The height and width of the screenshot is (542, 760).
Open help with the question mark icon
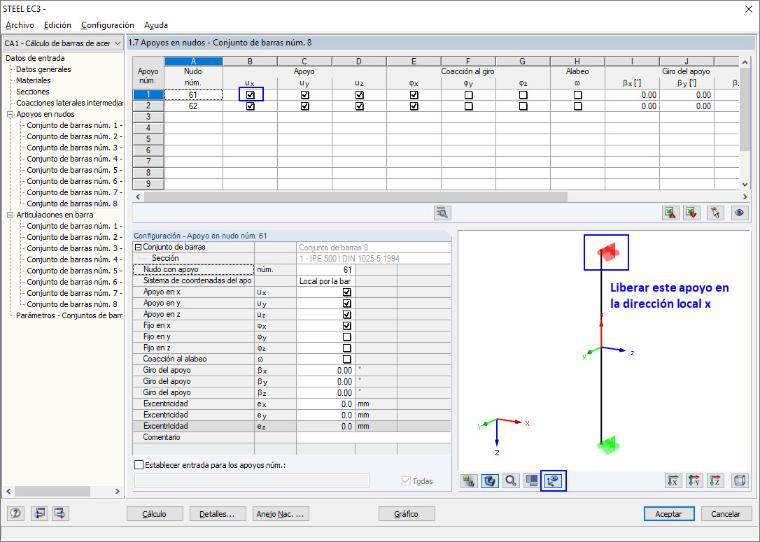coord(16,513)
